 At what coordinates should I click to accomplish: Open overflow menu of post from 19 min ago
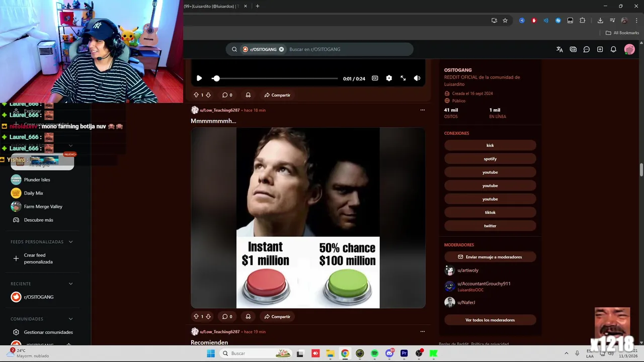point(423,332)
